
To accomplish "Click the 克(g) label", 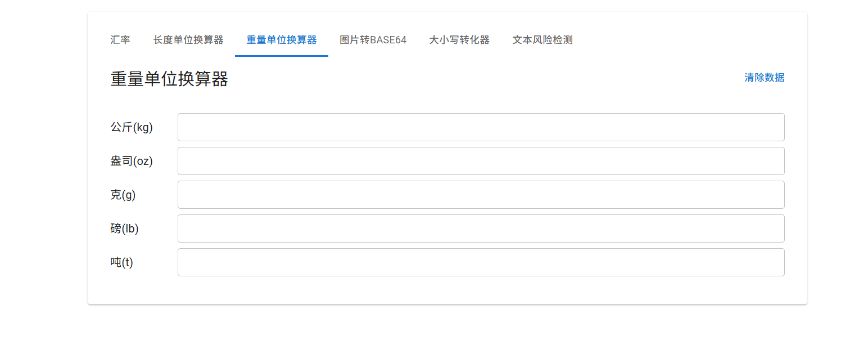I will pos(123,195).
